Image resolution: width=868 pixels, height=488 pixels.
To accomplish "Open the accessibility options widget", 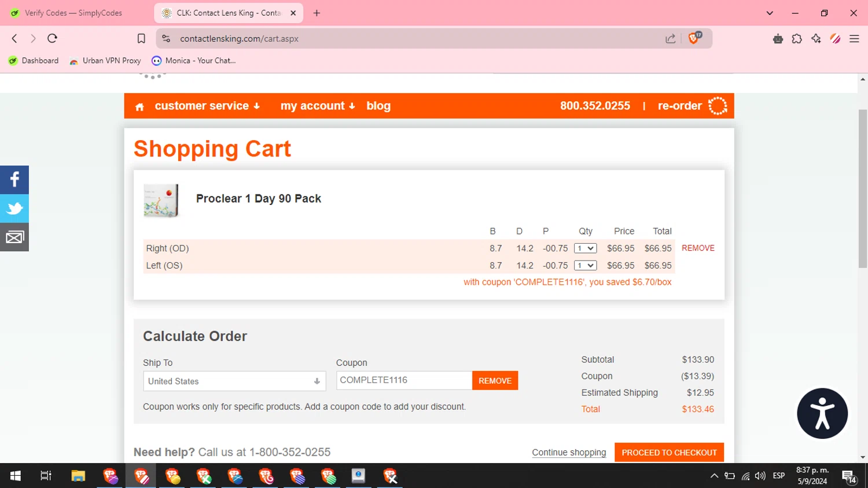I will (822, 413).
